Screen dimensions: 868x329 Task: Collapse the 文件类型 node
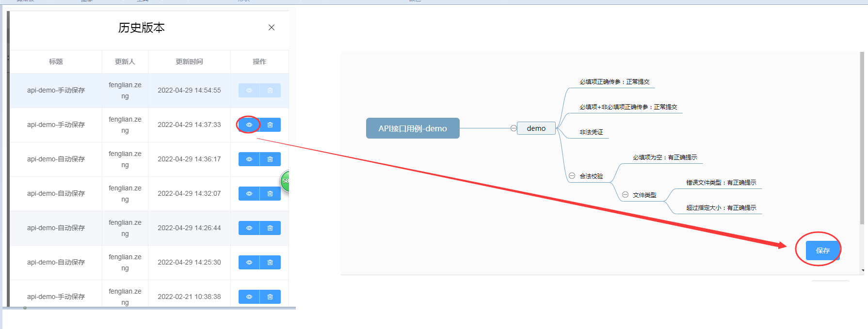(x=625, y=195)
